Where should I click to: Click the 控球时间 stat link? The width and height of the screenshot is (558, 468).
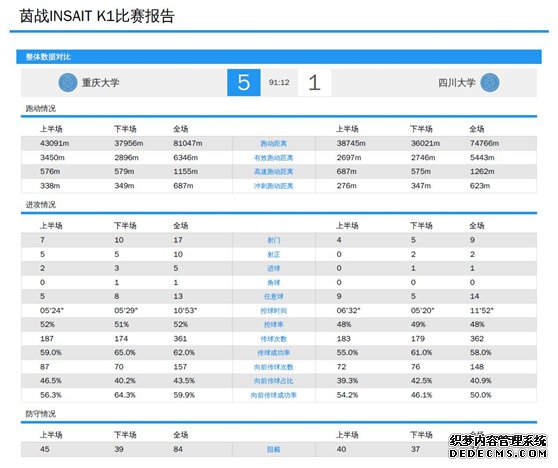click(x=273, y=311)
